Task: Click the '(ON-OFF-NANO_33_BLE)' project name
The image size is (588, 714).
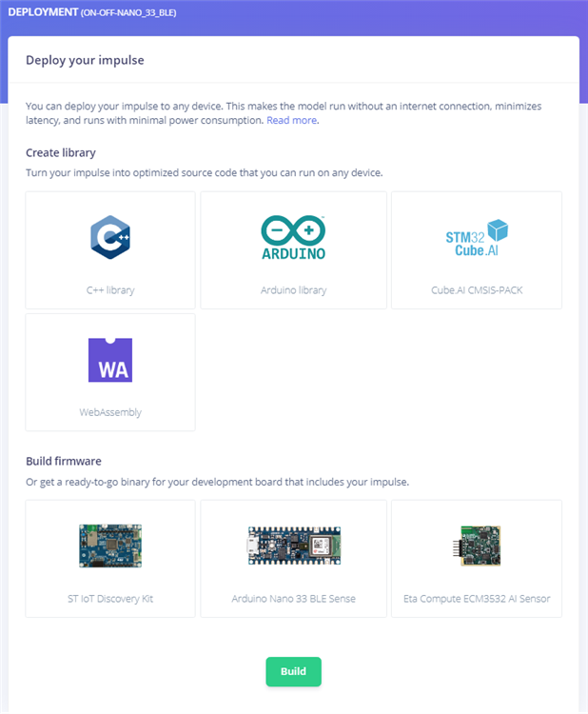Action: point(128,12)
